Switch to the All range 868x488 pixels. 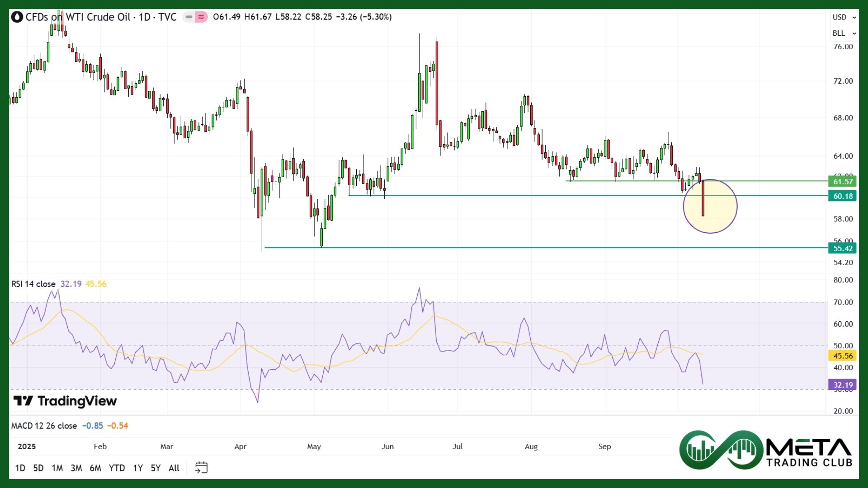(x=174, y=468)
